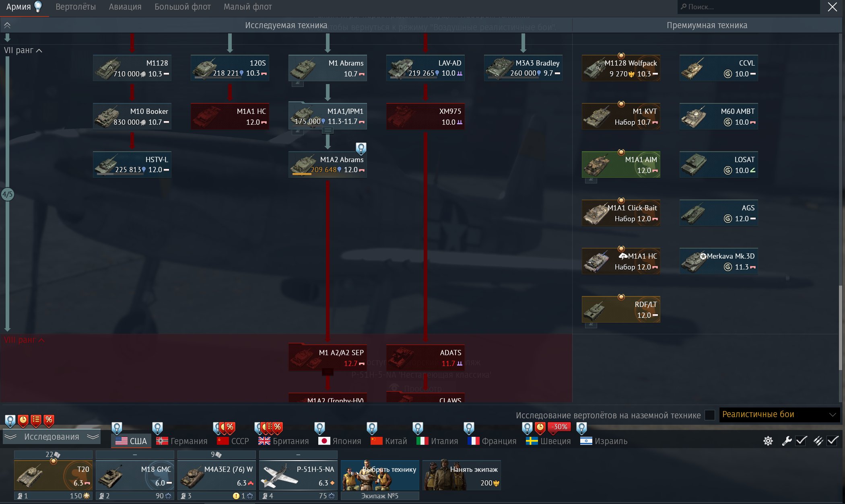Select the premium M1128 Wolfpack card
845x504 pixels.
coord(621,68)
